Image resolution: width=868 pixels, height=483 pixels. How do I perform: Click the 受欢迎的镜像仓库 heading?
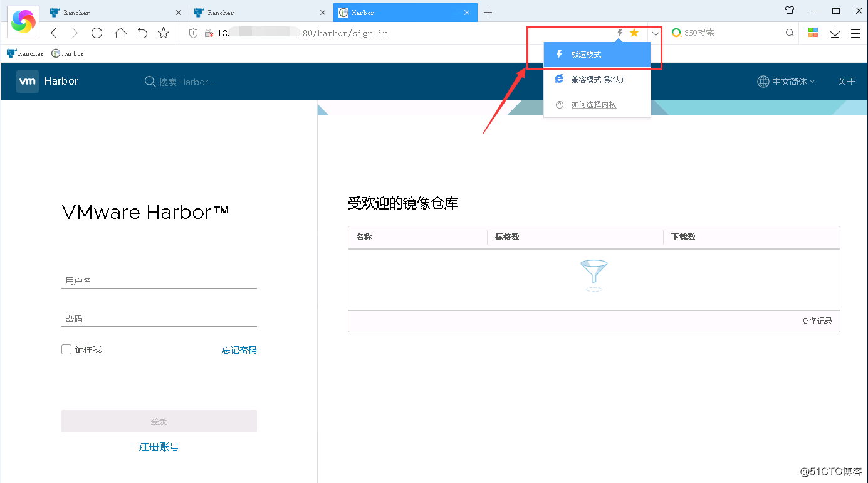pyautogui.click(x=403, y=203)
